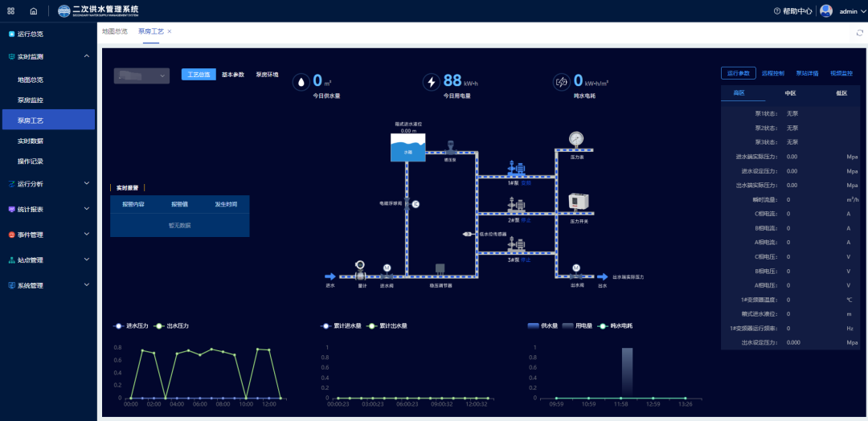This screenshot has height=421, width=868.
Task: Expand the 系统管理 sidebar group
Action: click(x=47, y=285)
